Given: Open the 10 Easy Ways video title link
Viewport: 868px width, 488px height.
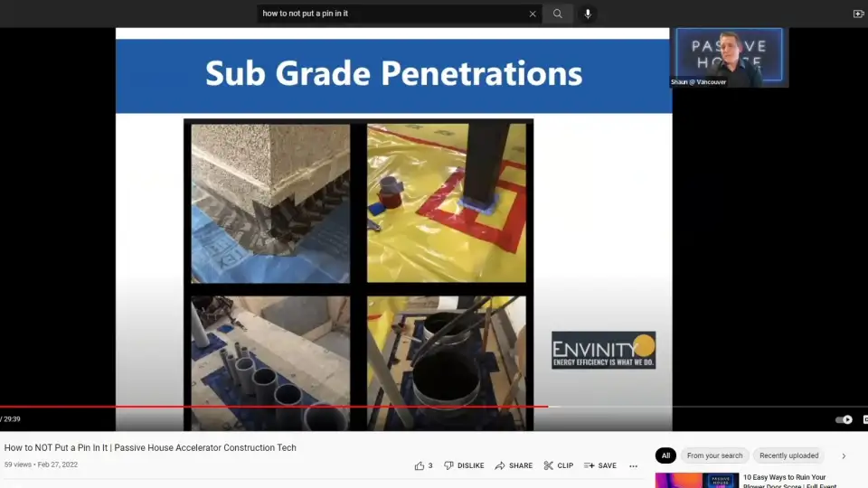Looking at the screenshot, I should click(784, 479).
